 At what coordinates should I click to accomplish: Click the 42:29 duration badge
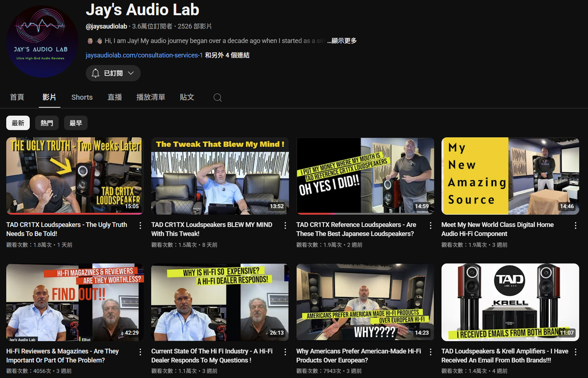(x=132, y=333)
